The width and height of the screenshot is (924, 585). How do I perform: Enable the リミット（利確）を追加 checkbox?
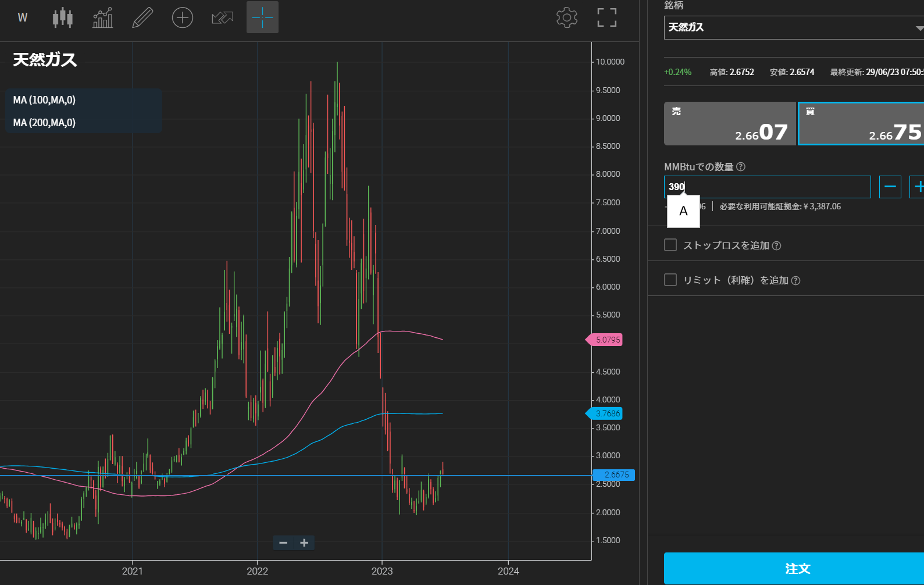pyautogui.click(x=670, y=280)
